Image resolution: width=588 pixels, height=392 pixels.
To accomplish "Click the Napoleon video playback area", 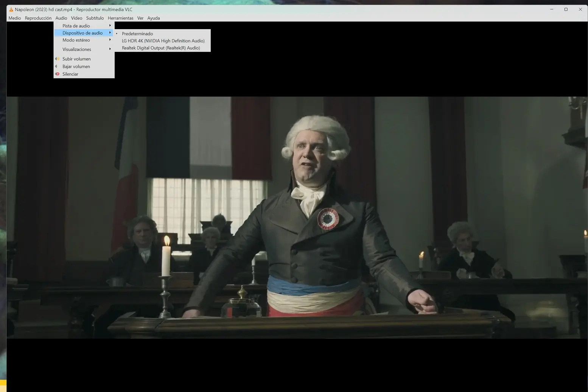I will 297,217.
